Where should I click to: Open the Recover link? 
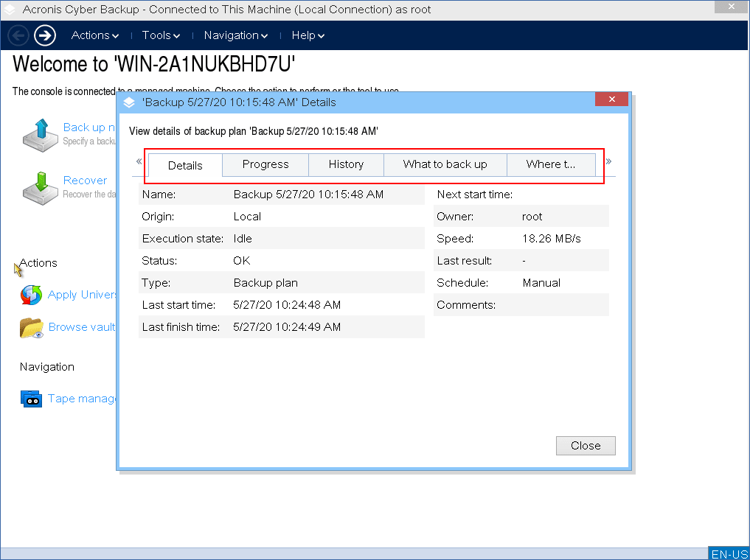tap(85, 180)
